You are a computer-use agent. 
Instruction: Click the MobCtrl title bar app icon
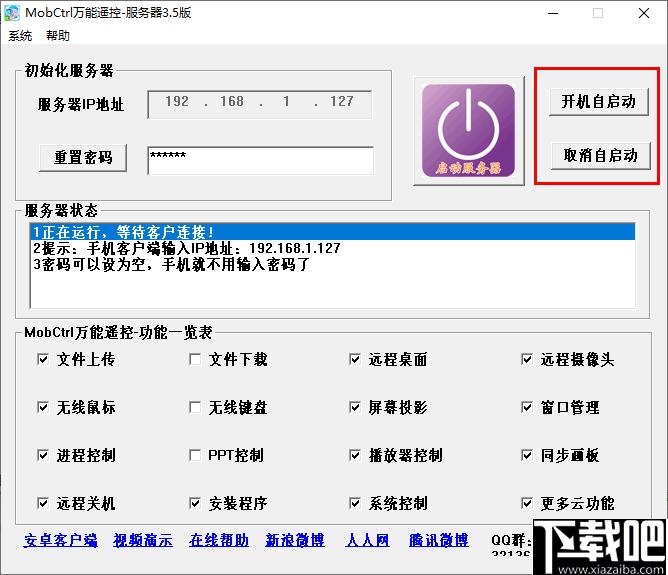pos(12,13)
